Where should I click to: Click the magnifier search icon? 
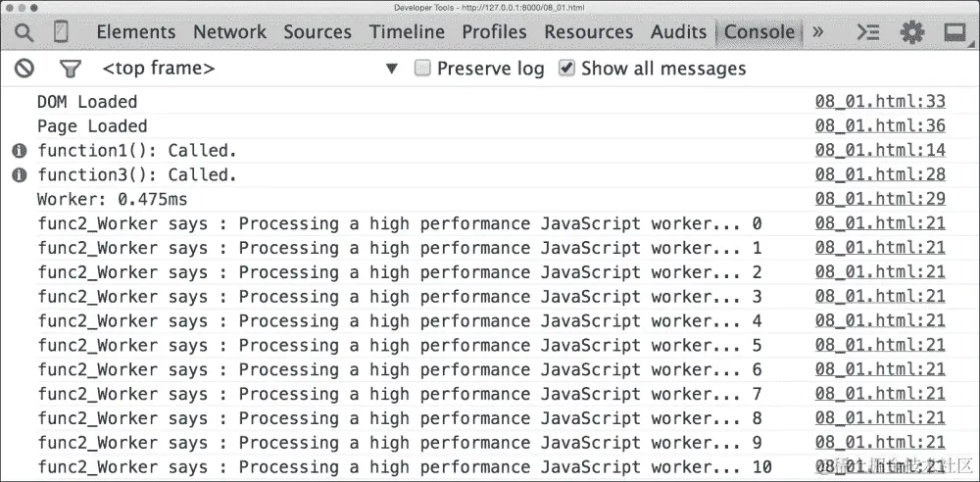24,32
